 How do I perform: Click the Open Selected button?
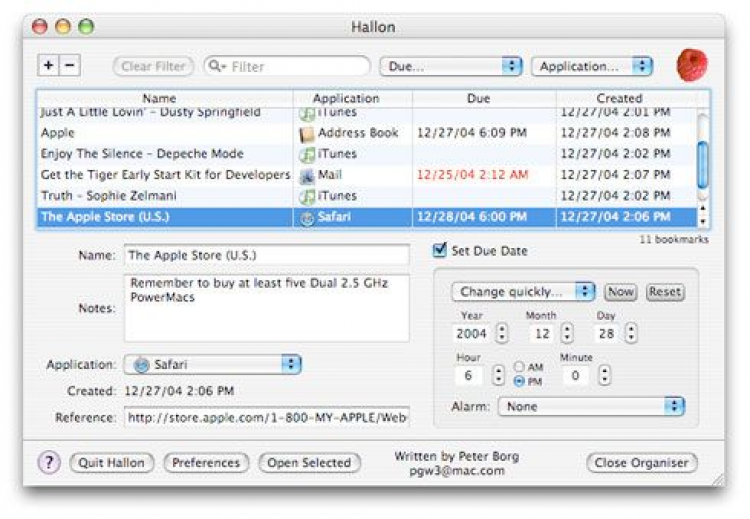(309, 463)
